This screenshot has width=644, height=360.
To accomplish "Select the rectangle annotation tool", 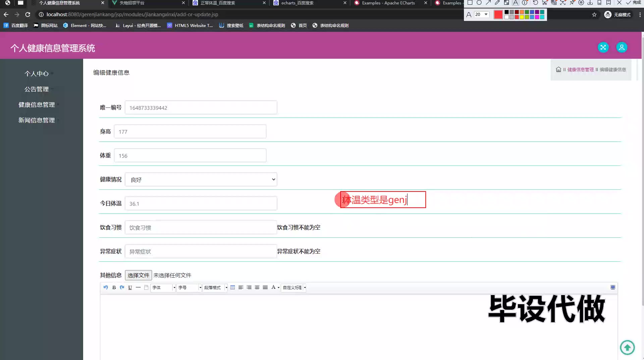I will pos(470,3).
